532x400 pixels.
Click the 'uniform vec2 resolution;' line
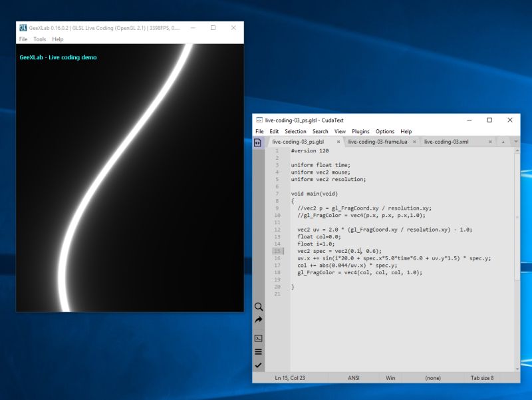329,179
